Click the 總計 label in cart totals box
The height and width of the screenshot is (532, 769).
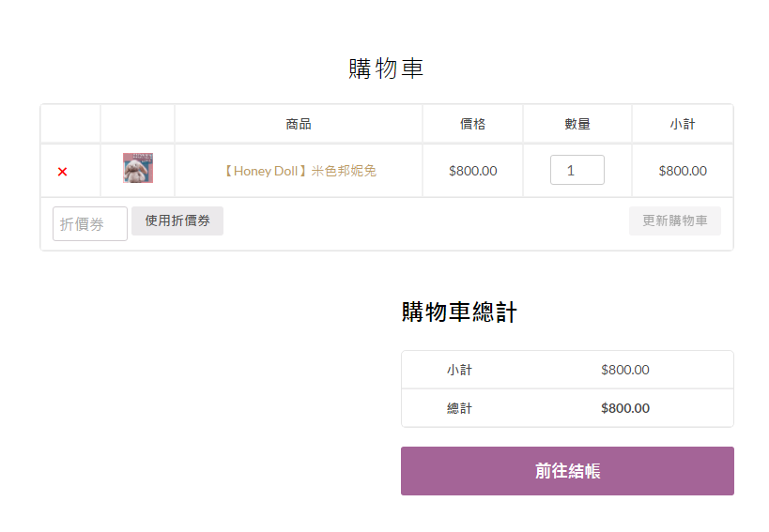pos(459,408)
